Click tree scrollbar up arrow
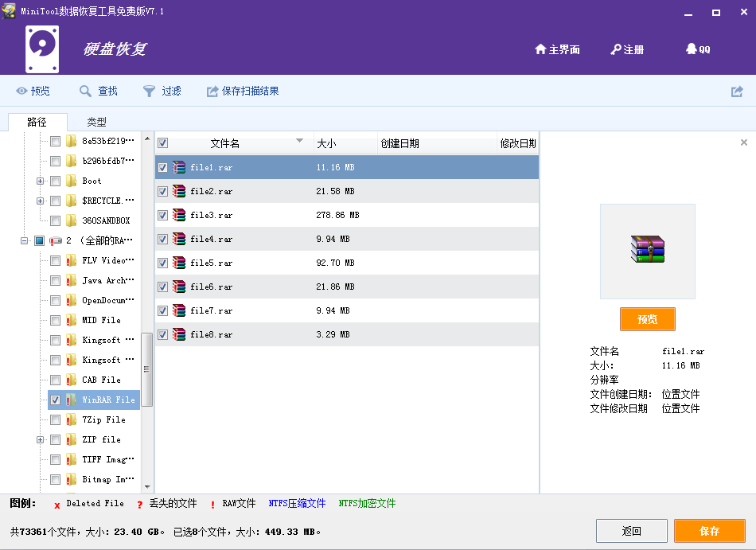Viewport: 756px width, 550px height. (x=147, y=138)
